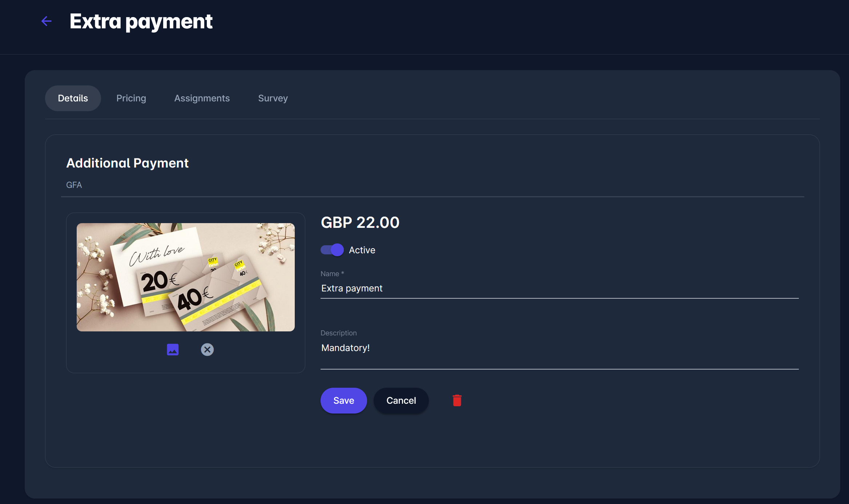
Task: Click the GFA subtitle text
Action: pyautogui.click(x=74, y=185)
